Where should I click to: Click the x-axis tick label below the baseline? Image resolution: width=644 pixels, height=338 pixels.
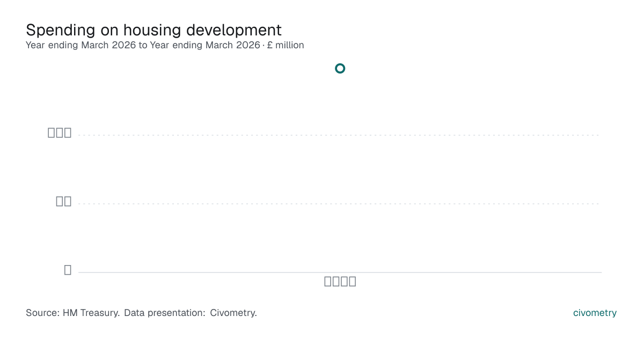tap(340, 281)
